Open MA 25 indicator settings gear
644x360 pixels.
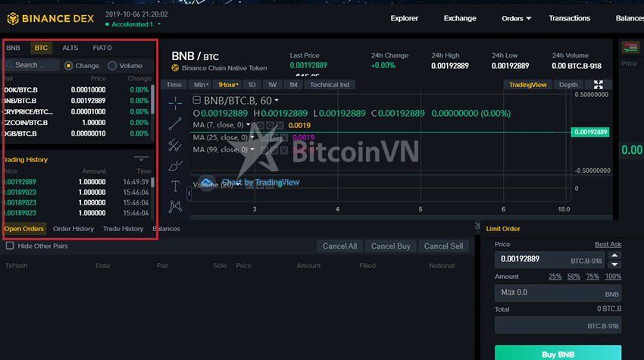pyautogui.click(x=274, y=138)
